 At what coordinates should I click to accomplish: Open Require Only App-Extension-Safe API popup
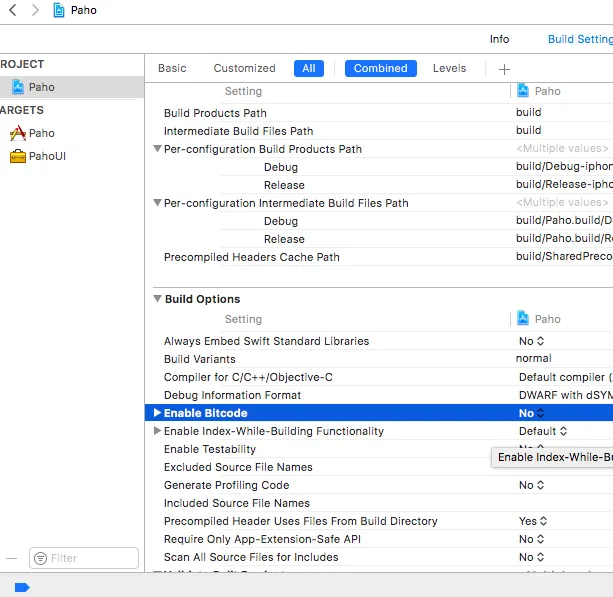(531, 539)
